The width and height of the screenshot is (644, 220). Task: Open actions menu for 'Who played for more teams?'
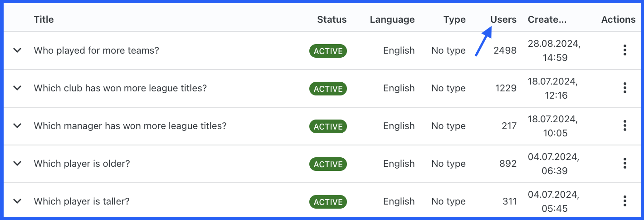(x=624, y=50)
